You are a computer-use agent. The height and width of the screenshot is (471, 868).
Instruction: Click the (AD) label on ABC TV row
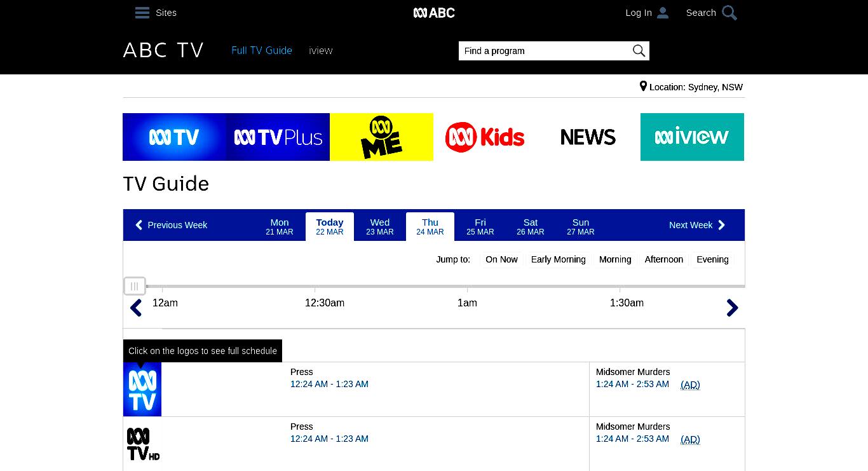point(690,385)
